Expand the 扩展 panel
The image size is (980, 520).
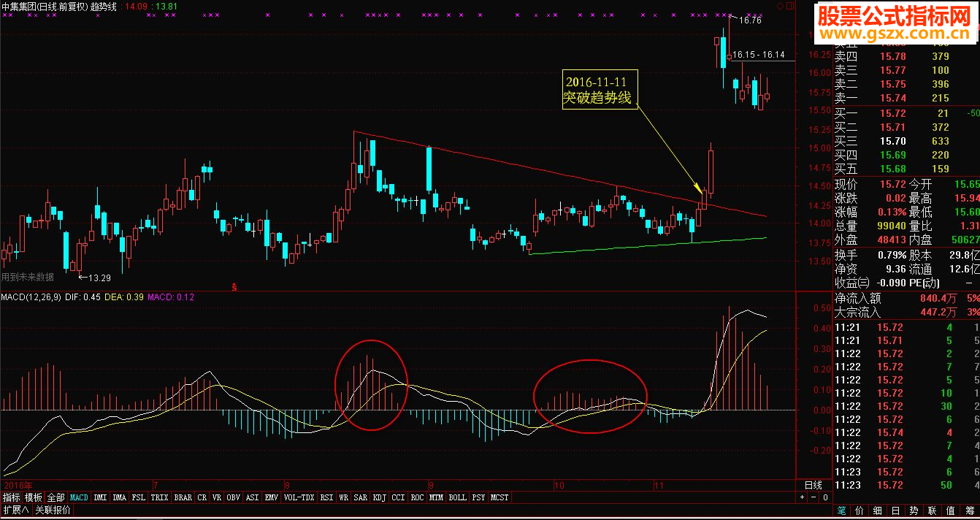click(x=15, y=510)
